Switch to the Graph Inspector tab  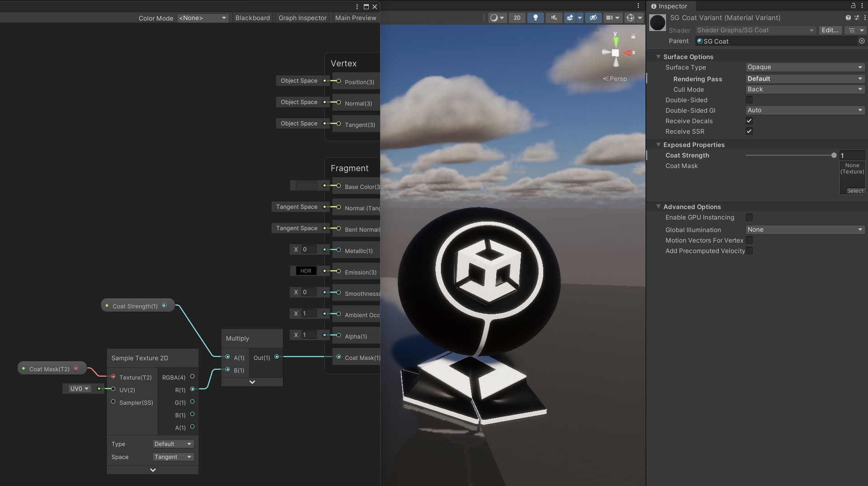pyautogui.click(x=302, y=18)
